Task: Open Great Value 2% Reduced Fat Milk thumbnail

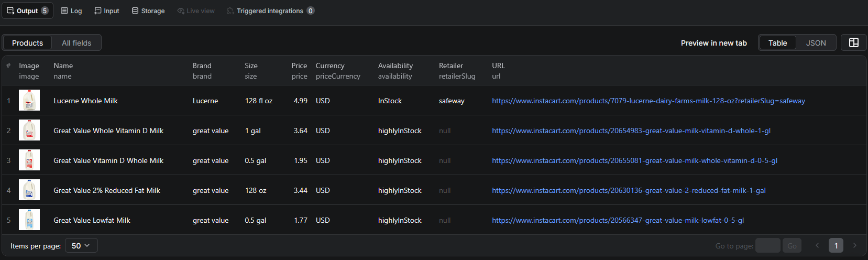Action: coord(29,190)
